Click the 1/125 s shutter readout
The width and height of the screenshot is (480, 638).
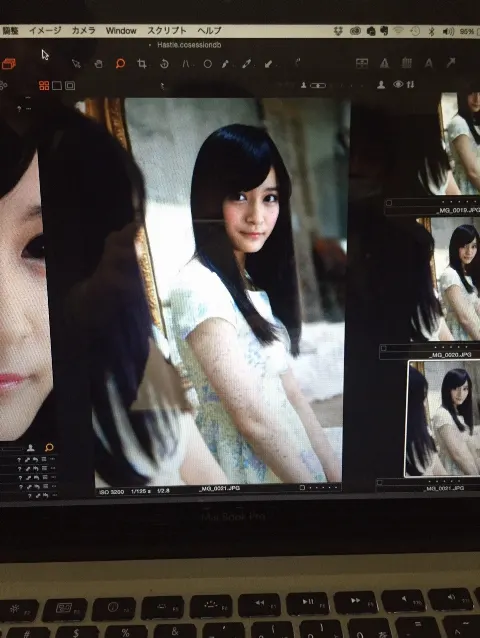coord(140,492)
